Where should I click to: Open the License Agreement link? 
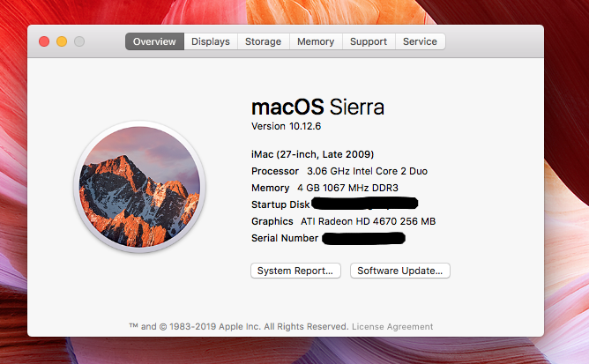tap(392, 326)
